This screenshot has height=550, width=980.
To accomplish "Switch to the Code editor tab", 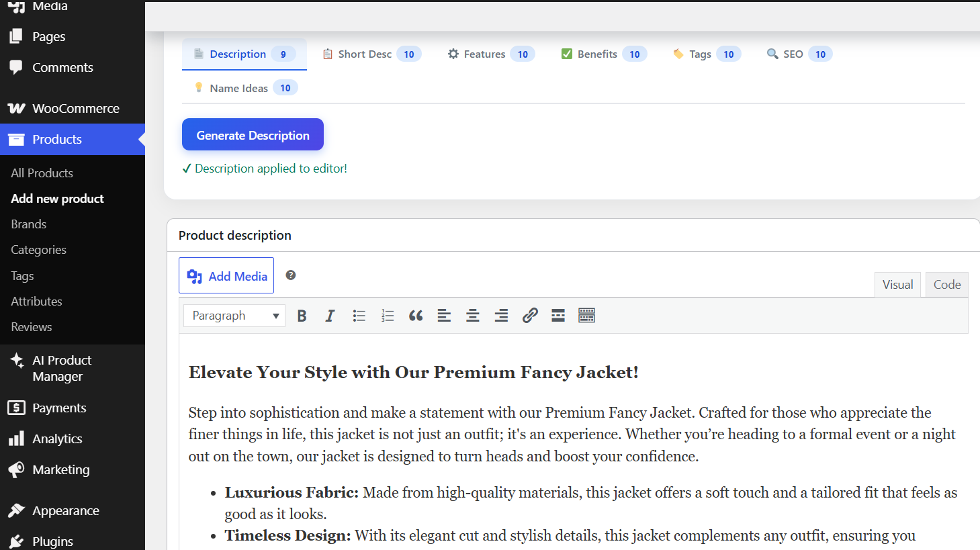I will click(947, 284).
